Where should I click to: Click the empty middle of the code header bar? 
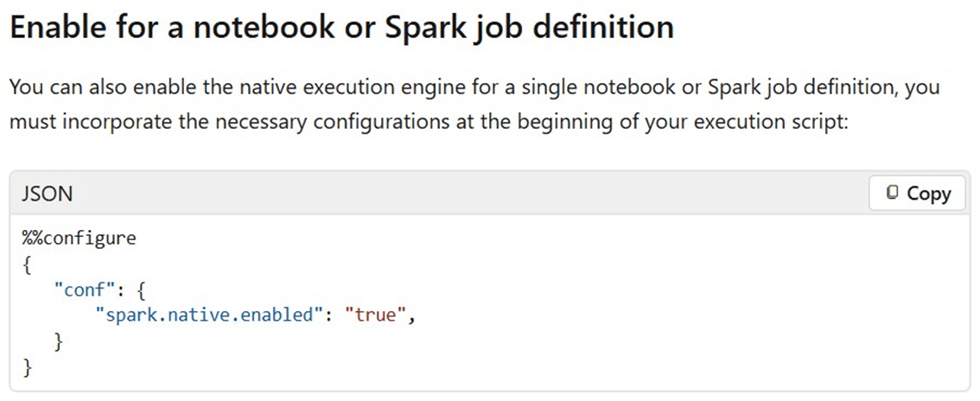click(467, 194)
